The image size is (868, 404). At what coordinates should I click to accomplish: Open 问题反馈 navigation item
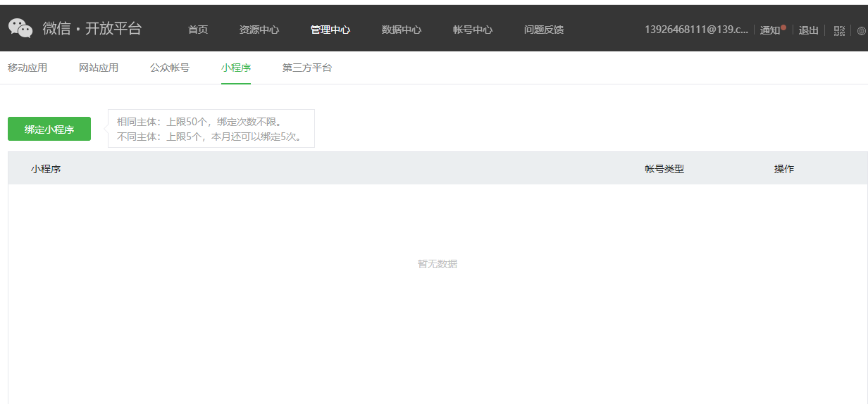(x=544, y=30)
